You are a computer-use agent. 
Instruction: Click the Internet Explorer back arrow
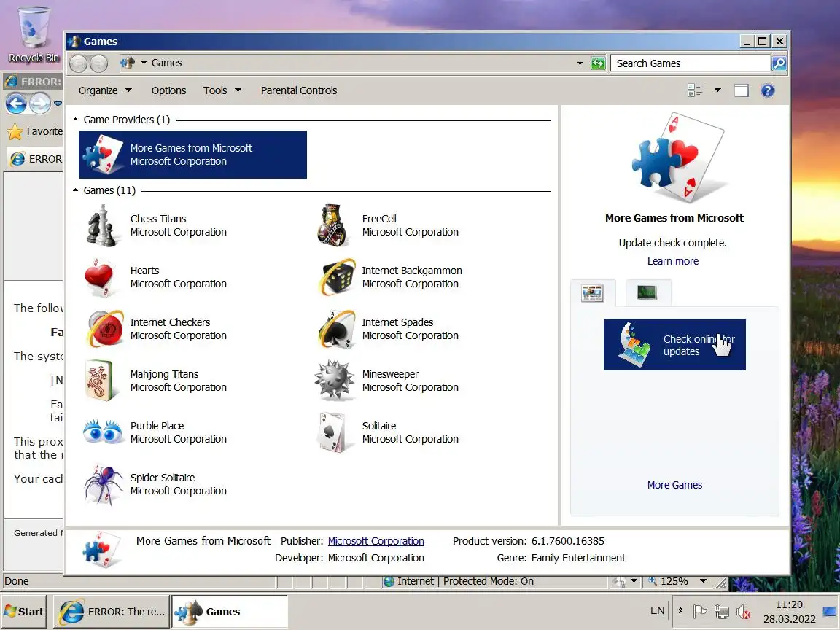tap(16, 104)
